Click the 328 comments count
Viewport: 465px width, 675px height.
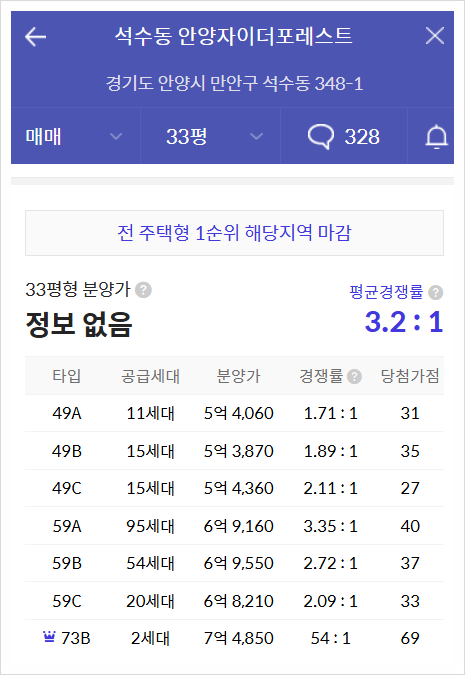point(362,137)
